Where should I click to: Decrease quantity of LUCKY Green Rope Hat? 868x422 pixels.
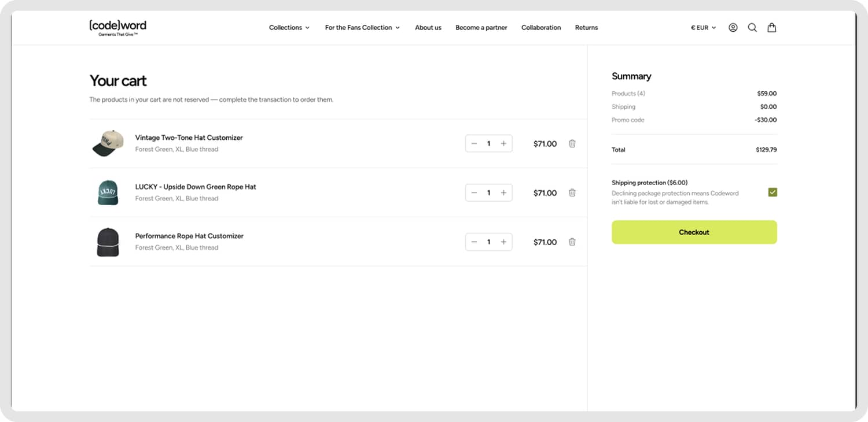pos(474,193)
